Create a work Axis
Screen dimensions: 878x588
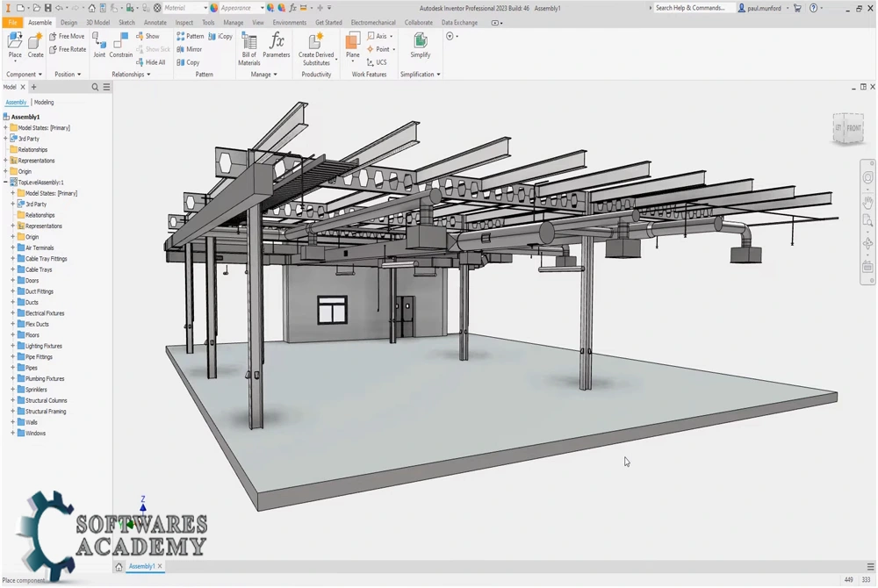[377, 36]
